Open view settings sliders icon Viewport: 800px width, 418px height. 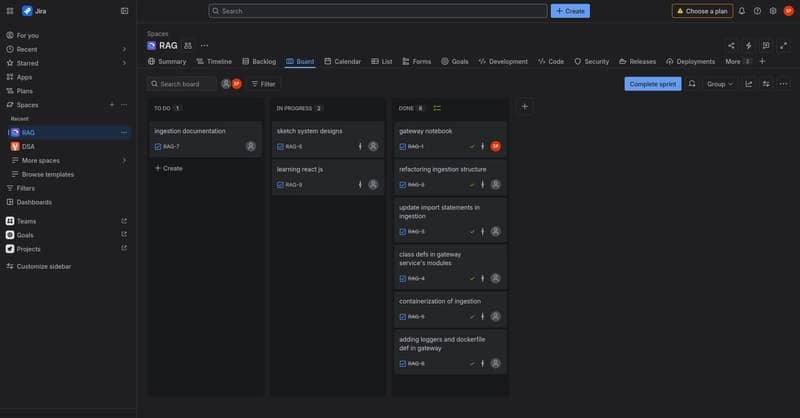click(766, 84)
